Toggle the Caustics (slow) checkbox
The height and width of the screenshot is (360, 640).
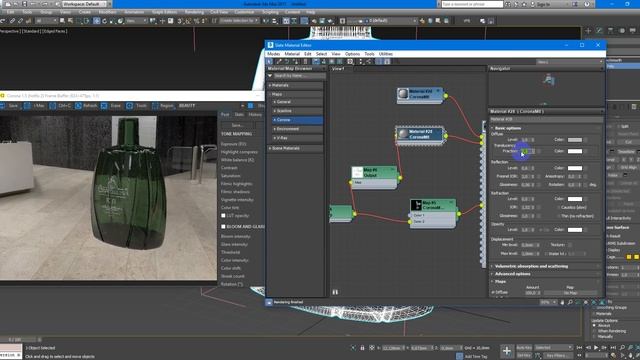click(x=558, y=207)
